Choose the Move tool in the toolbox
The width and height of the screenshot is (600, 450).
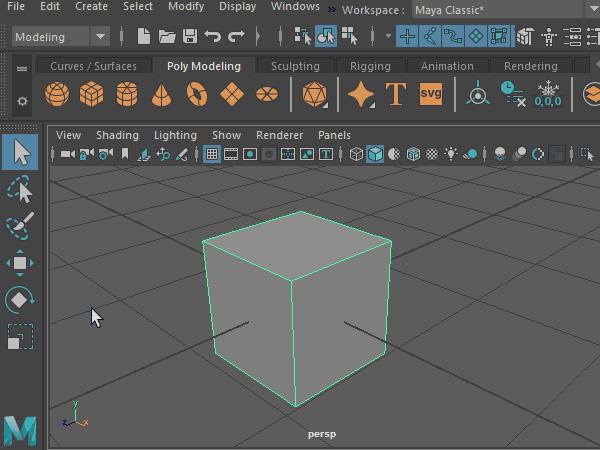(20, 263)
